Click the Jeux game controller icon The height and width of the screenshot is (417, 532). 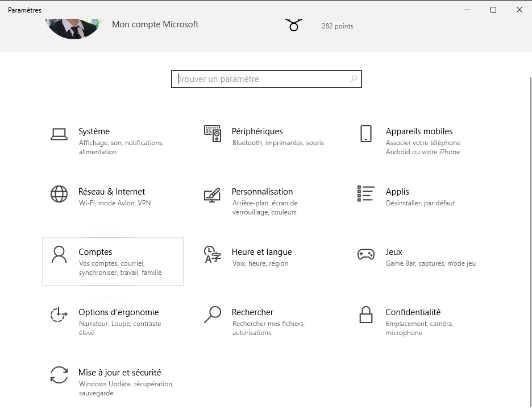point(366,254)
